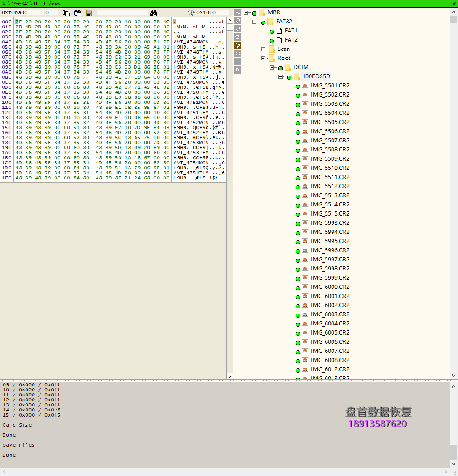Viewport: 458px width, 476px height.
Task: Click the hex view scroll up arrow
Action: pyautogui.click(x=229, y=20)
